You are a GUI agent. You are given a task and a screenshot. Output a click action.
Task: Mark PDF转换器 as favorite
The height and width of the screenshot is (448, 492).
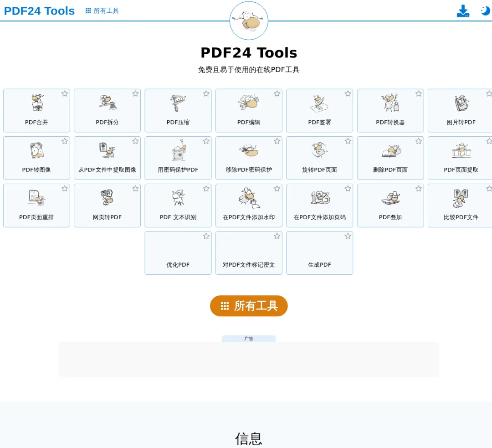(419, 93)
